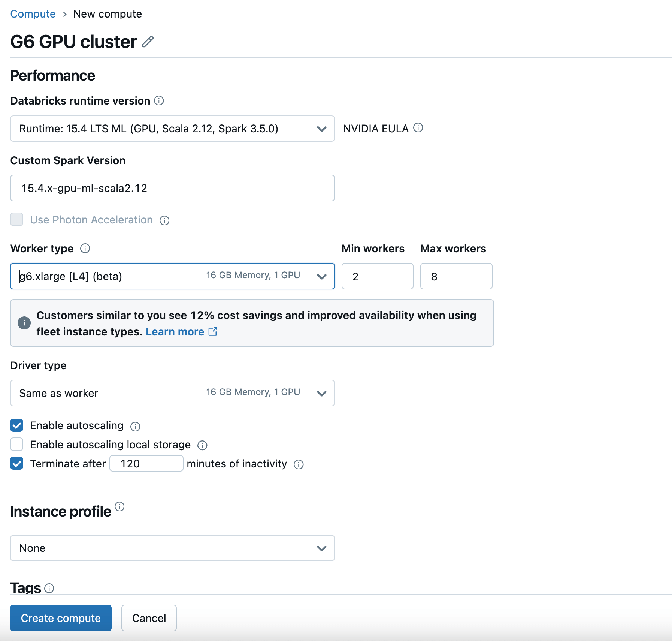Uncheck the Terminate after checkbox
The image size is (672, 641).
17,464
